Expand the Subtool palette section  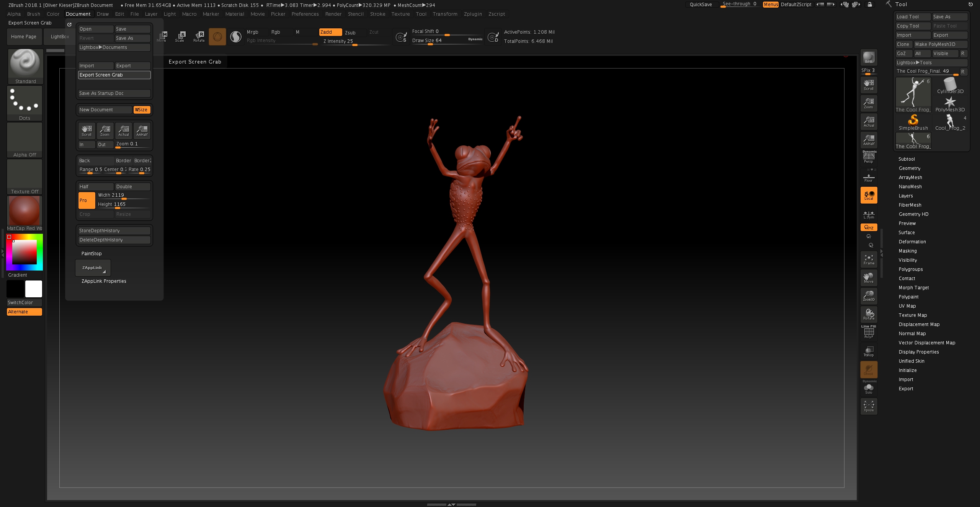click(906, 159)
